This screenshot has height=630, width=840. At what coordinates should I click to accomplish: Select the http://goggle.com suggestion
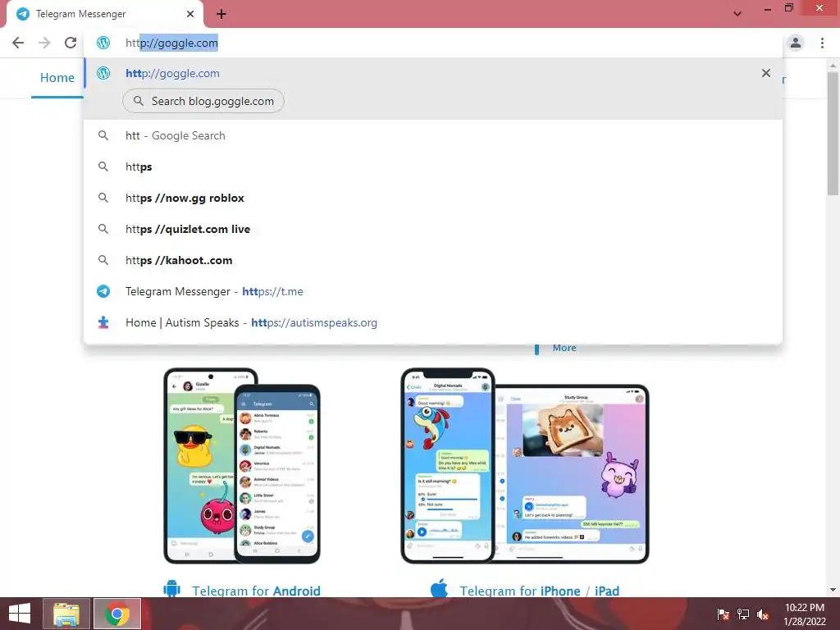(433, 73)
